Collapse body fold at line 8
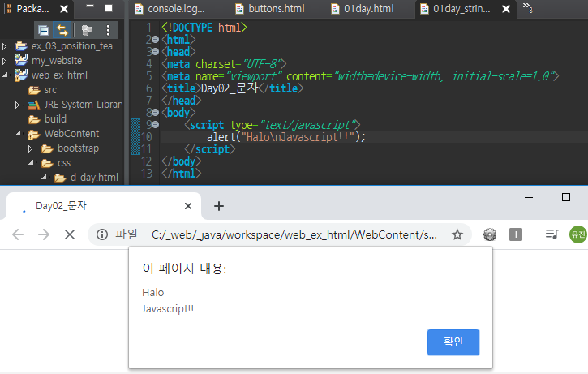588x374 pixels. click(x=155, y=113)
